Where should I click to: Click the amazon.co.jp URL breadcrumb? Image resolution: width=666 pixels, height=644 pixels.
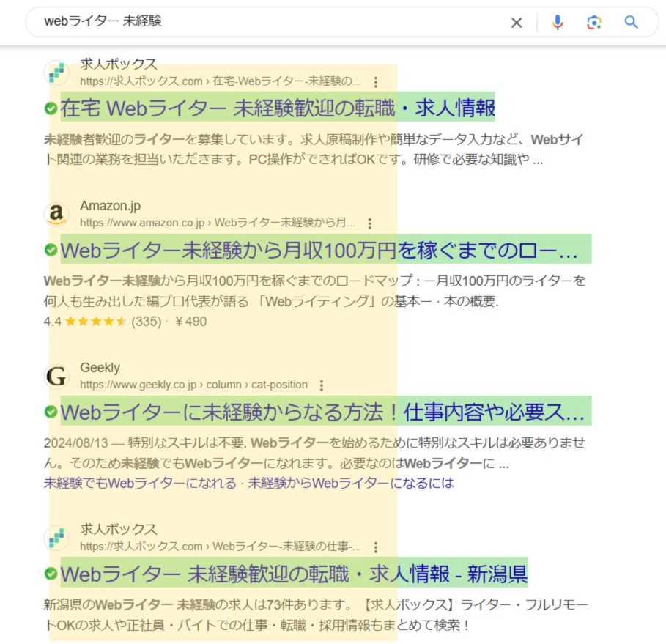218,223
